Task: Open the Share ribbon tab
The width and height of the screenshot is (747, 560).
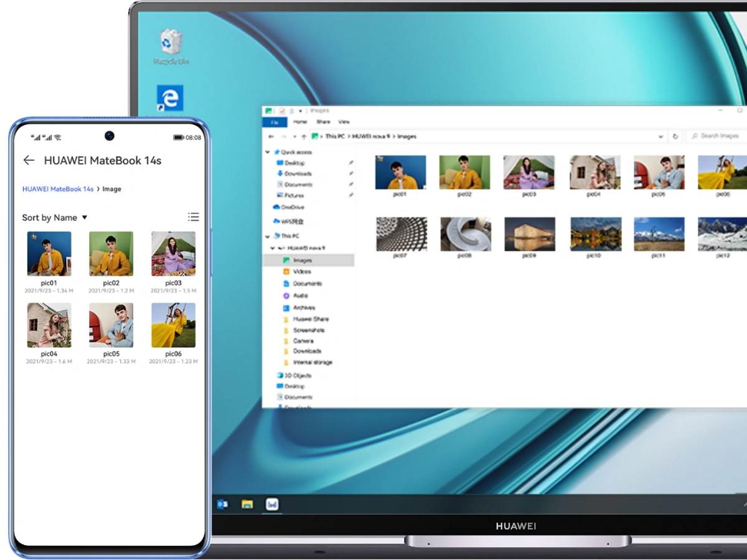Action: click(x=323, y=122)
